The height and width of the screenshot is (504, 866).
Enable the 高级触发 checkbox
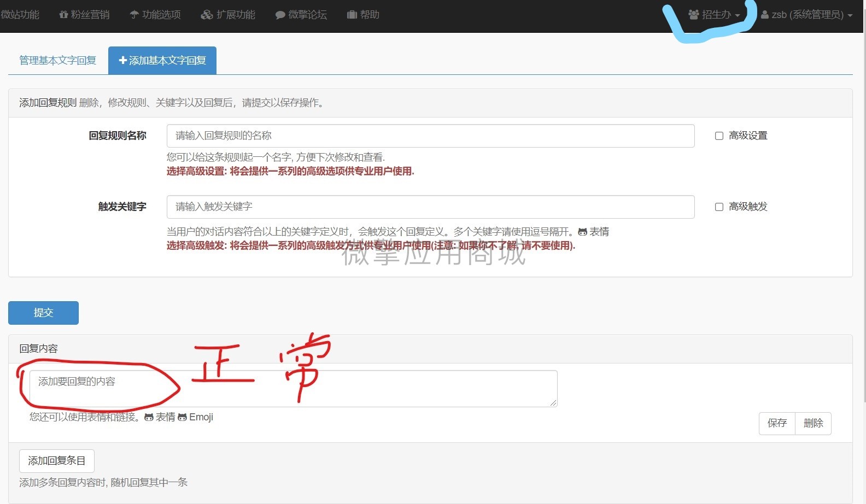tap(719, 207)
